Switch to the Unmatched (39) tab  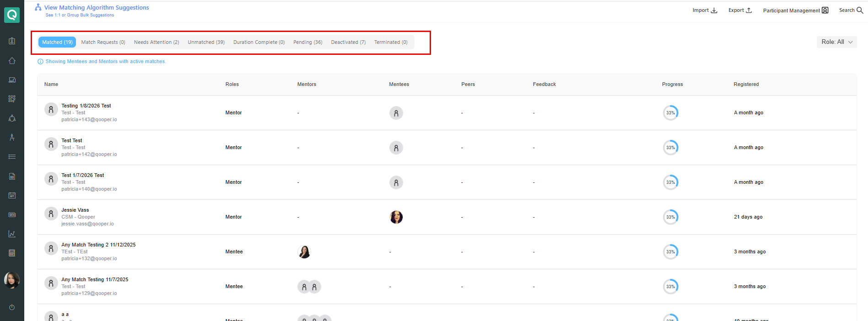pyautogui.click(x=206, y=42)
